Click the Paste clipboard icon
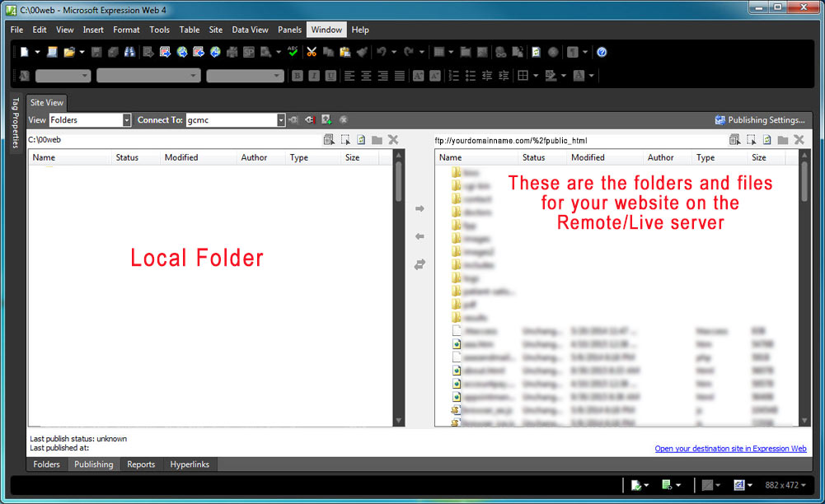 click(345, 52)
